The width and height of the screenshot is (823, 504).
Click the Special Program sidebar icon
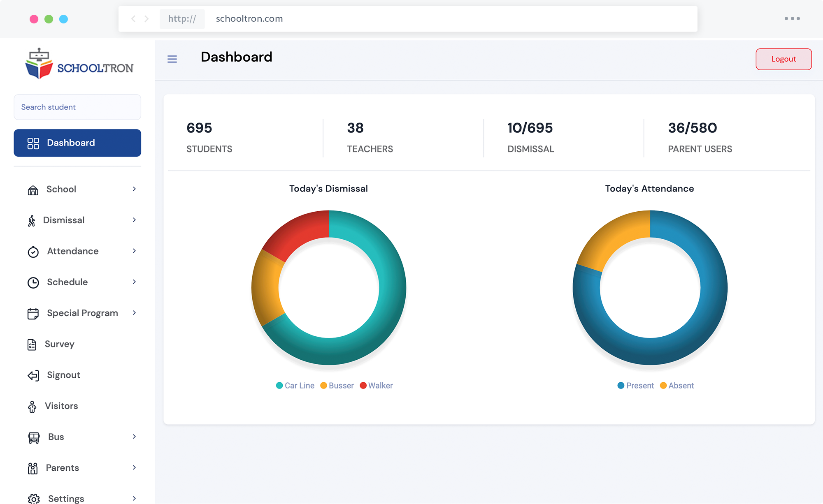click(x=33, y=313)
